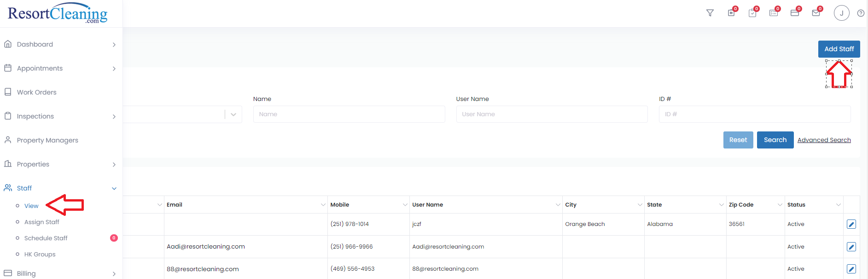The width and height of the screenshot is (868, 279).
Task: Expand the Inspections menu chevron
Action: pos(114,117)
